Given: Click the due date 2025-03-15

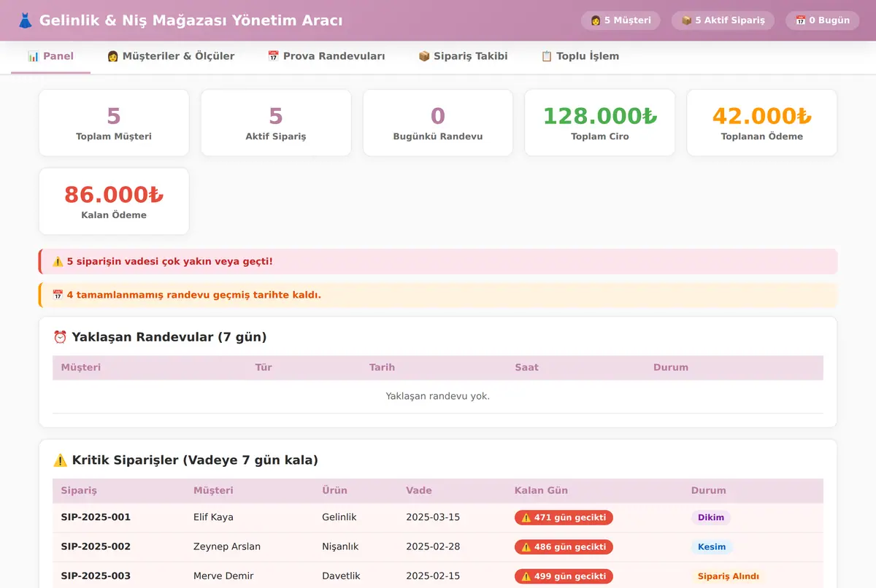Looking at the screenshot, I should click(x=433, y=517).
